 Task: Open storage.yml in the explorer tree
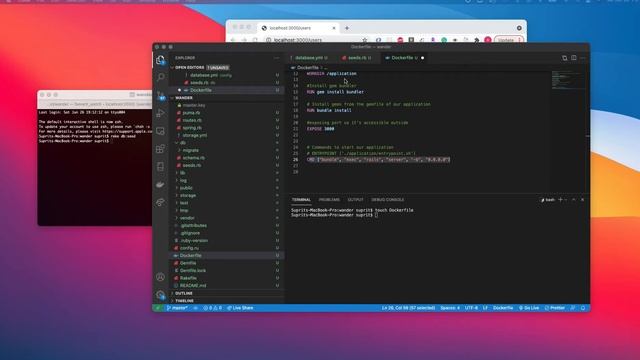tap(227, 135)
